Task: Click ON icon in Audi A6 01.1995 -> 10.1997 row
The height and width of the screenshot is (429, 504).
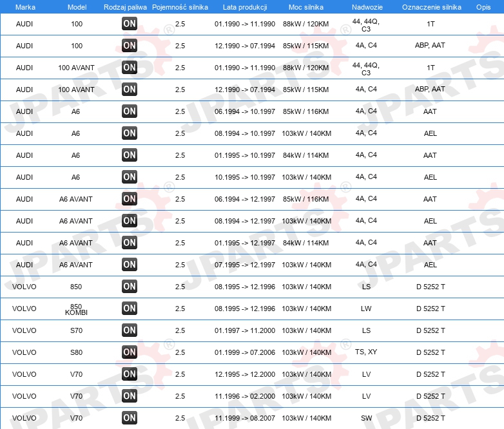Action: (130, 155)
